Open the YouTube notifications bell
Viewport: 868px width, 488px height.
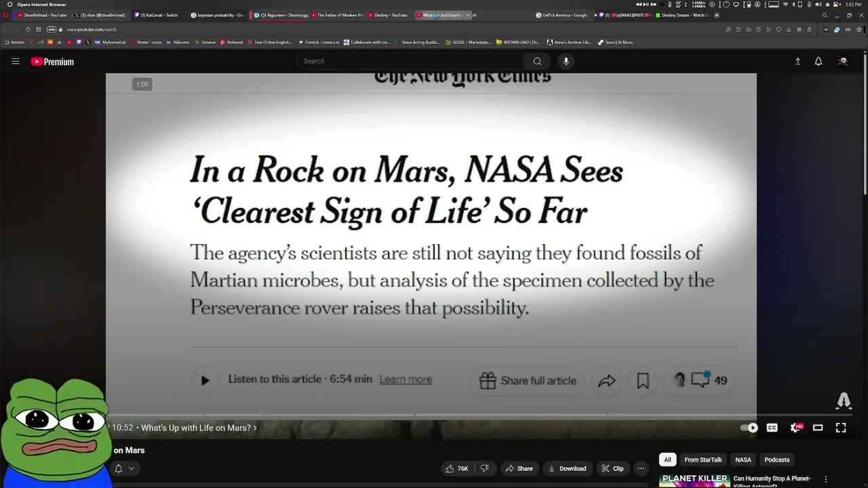pos(818,61)
